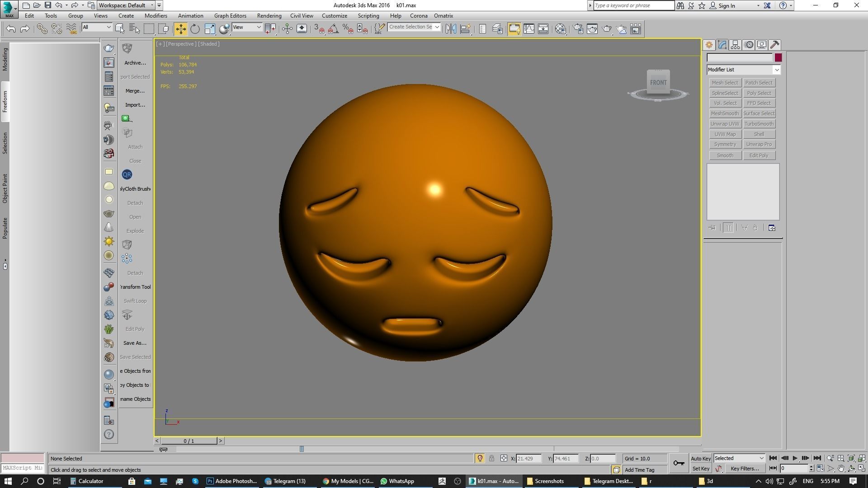Click Bind to Space Warp icon

point(71,29)
